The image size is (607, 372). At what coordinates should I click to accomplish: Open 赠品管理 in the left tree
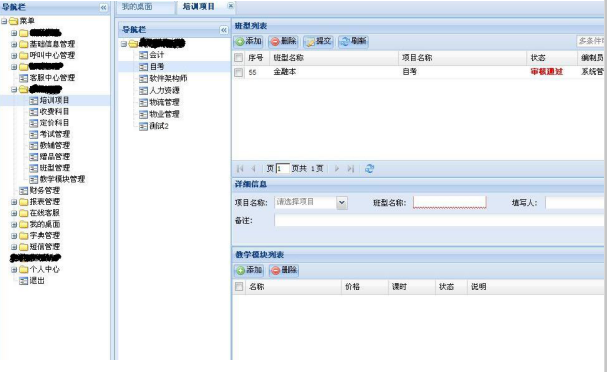55,156
